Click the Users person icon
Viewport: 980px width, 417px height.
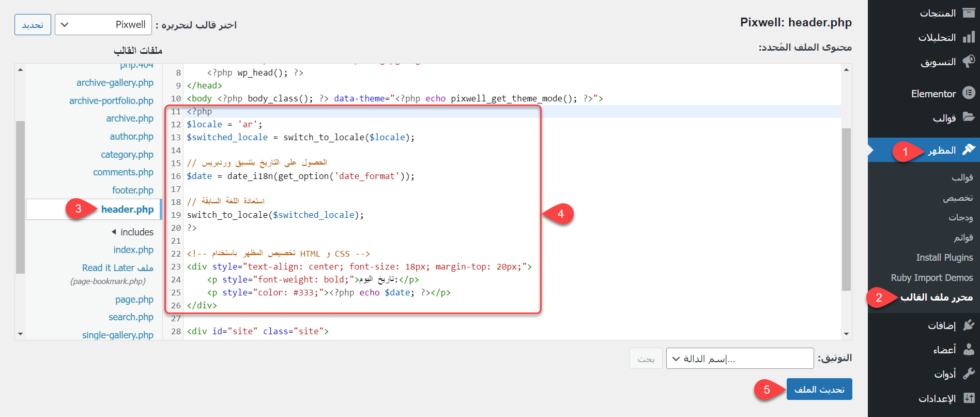(969, 349)
